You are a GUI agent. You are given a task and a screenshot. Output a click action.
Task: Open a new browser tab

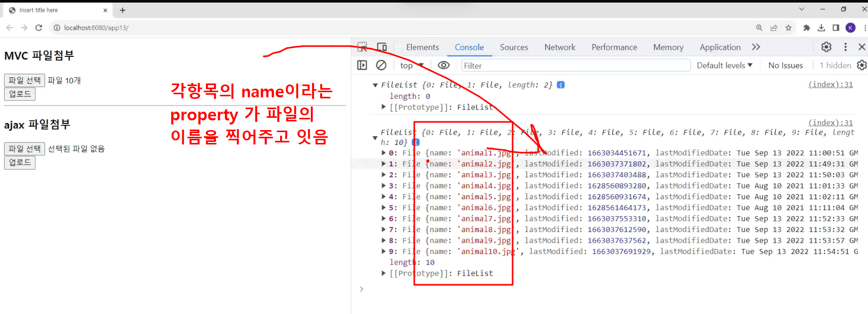pyautogui.click(x=122, y=10)
